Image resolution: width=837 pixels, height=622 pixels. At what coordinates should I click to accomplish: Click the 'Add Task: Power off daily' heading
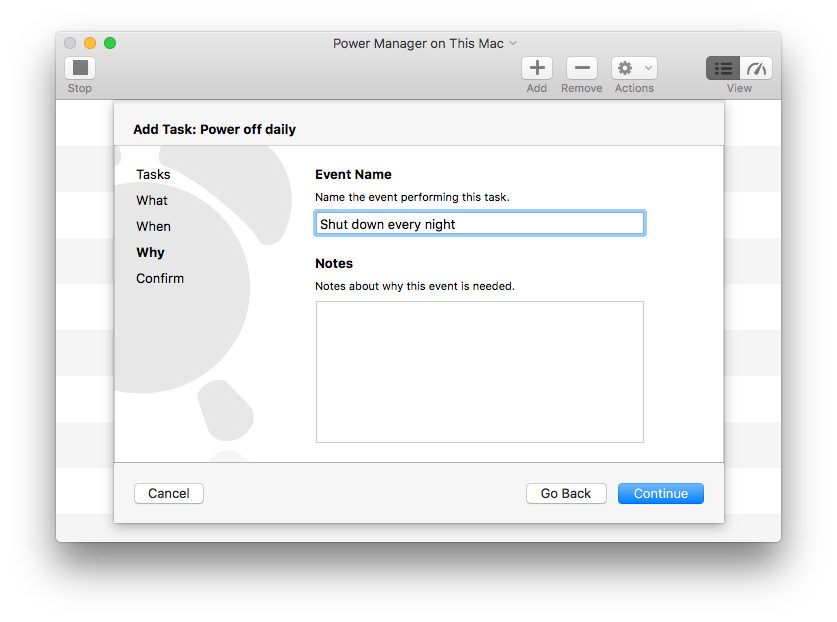(215, 129)
